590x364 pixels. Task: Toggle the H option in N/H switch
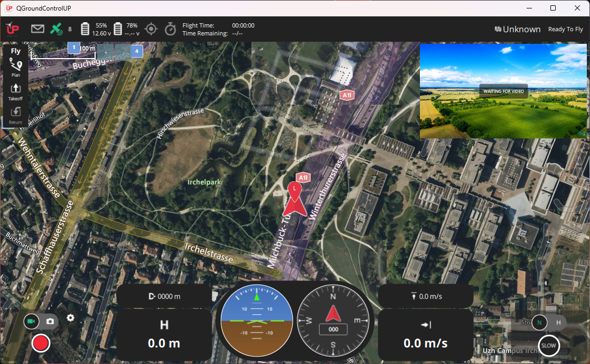(x=558, y=322)
